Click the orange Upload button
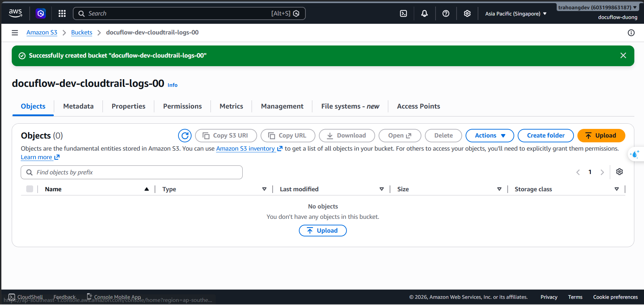The width and height of the screenshot is (644, 305). (601, 135)
